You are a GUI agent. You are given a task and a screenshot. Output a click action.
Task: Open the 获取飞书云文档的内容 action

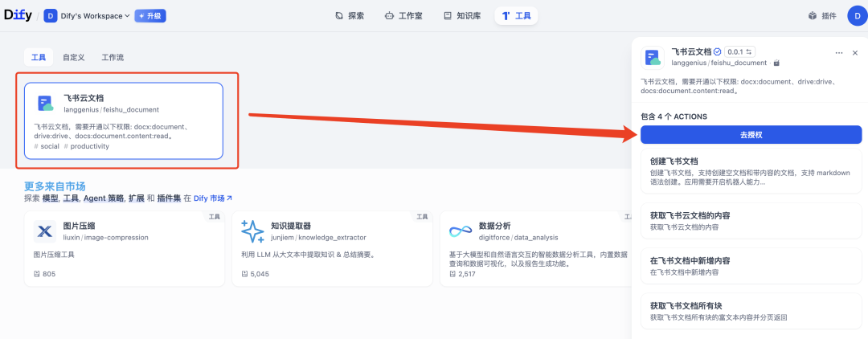click(751, 221)
